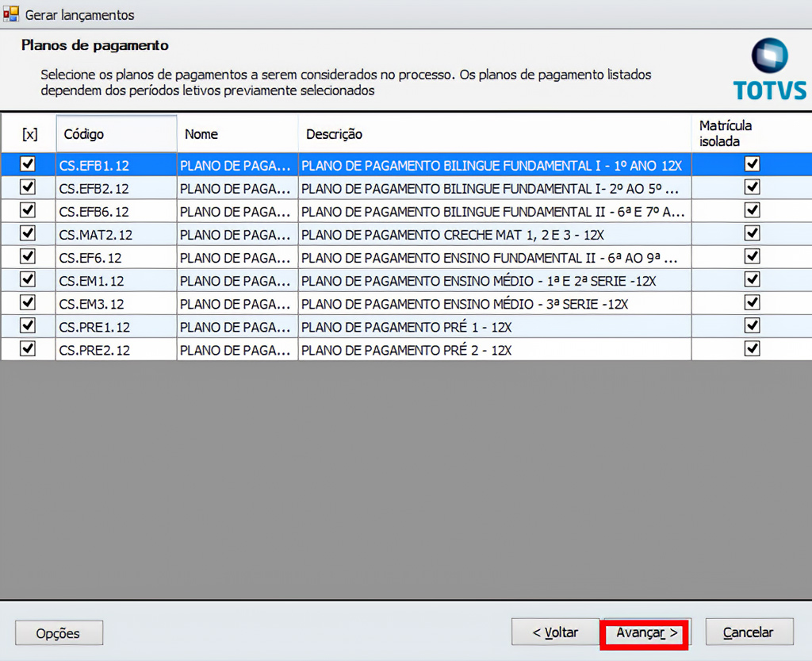The height and width of the screenshot is (661, 812).
Task: Uncheck the CS.EFB1.12 row selection checkbox
Action: tap(28, 164)
